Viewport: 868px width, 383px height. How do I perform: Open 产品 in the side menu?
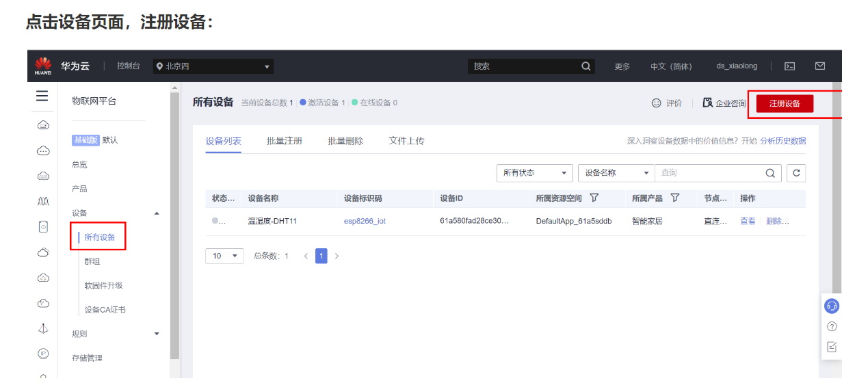tap(79, 189)
